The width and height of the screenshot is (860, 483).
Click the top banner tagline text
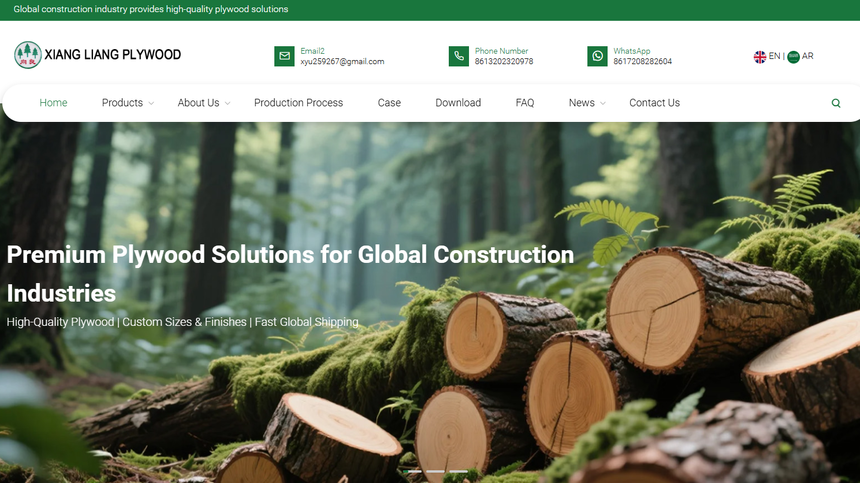[151, 9]
